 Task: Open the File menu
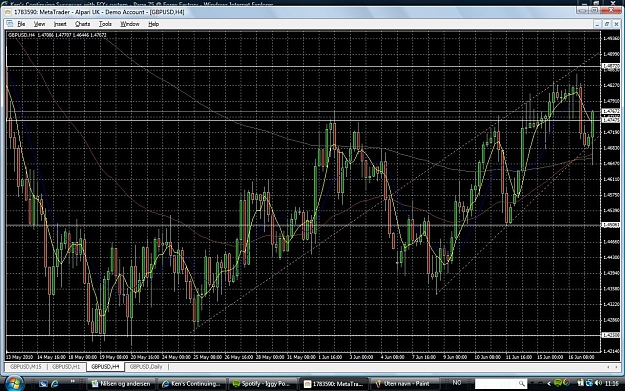pyautogui.click(x=21, y=24)
